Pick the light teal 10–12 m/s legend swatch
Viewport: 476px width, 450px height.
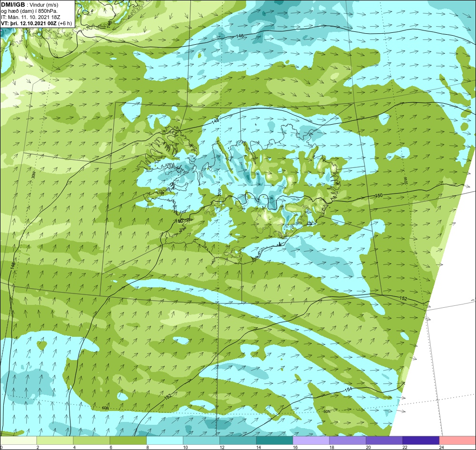(201, 440)
